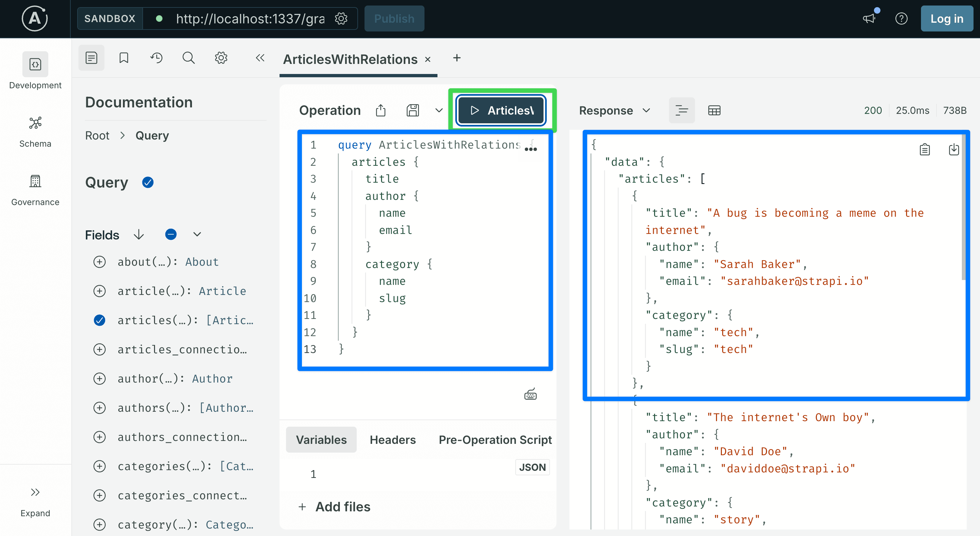Remove the checked articles field
The height and width of the screenshot is (536, 980).
coord(100,320)
